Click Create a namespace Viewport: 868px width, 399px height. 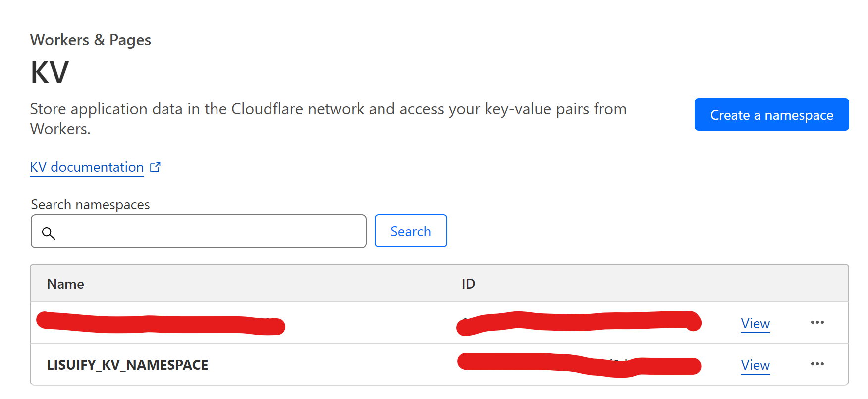pyautogui.click(x=771, y=114)
